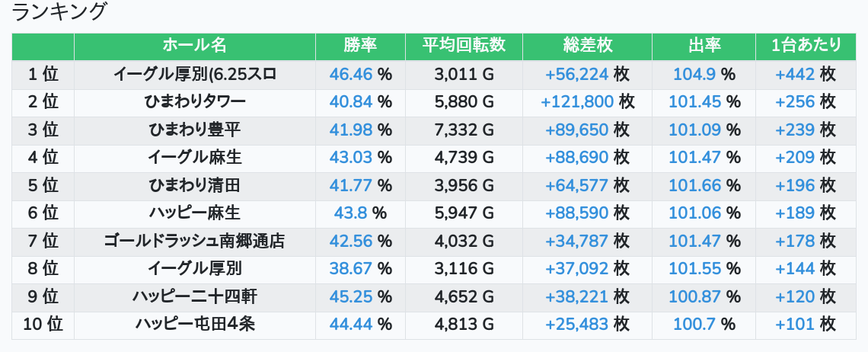The height and width of the screenshot is (352, 868).
Task: Sort by the 勝率 column header
Action: 360,46
